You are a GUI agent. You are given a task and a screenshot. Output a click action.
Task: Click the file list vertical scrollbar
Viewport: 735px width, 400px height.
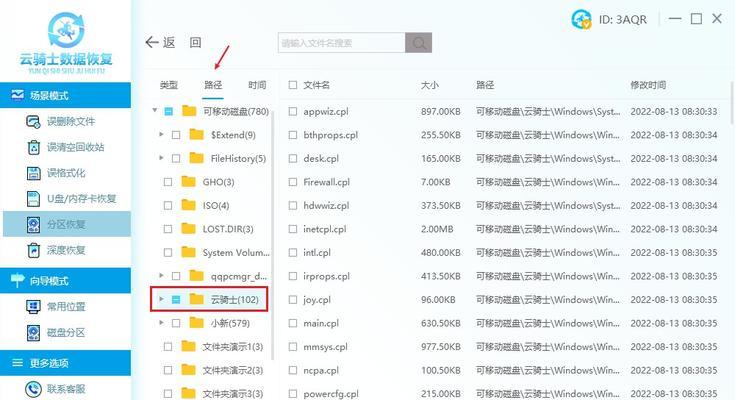tap(732, 102)
